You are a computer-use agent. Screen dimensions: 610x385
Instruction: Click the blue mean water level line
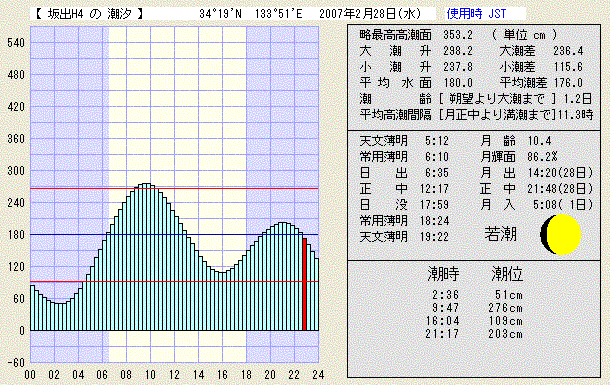tap(174, 234)
